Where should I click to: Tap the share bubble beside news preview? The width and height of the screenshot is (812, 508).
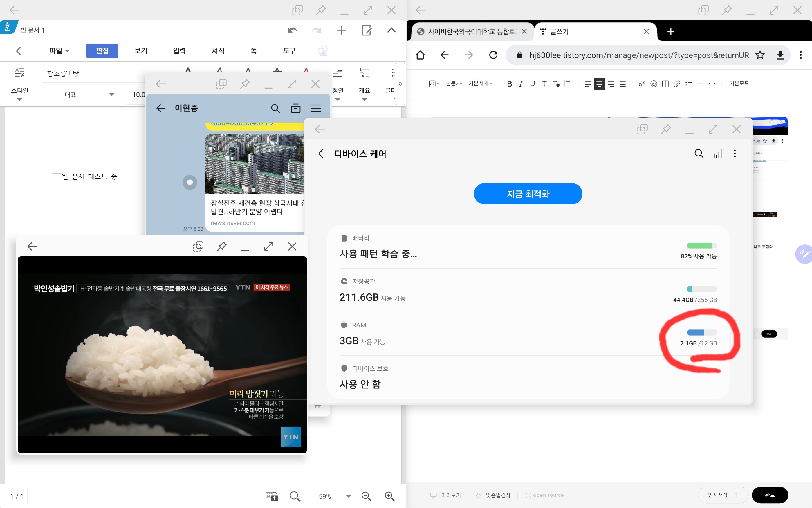pyautogui.click(x=190, y=182)
